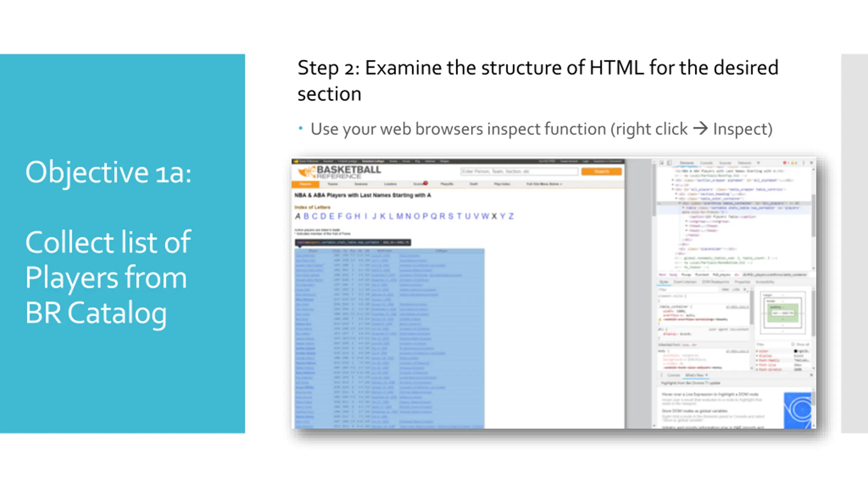Viewport: 868px width, 488px height.
Task: Select the Console drawer tab
Action: [x=674, y=375]
